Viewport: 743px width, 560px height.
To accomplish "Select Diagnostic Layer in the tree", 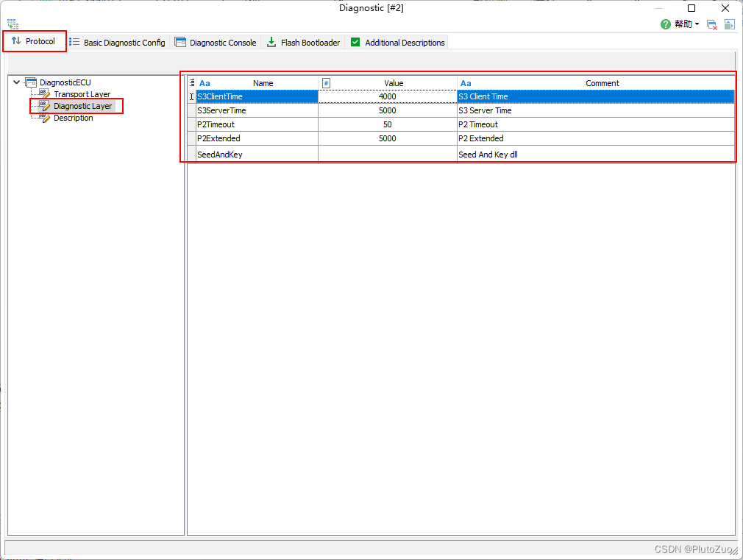I will click(83, 106).
